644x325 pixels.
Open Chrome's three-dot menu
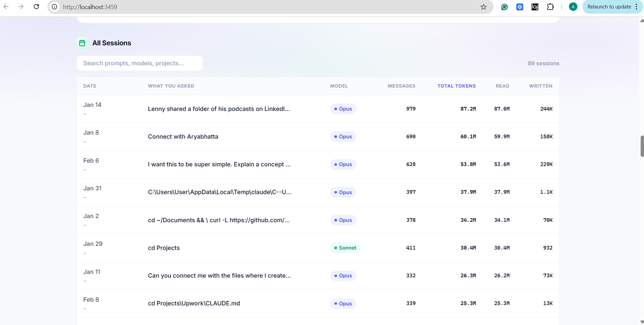point(637,7)
